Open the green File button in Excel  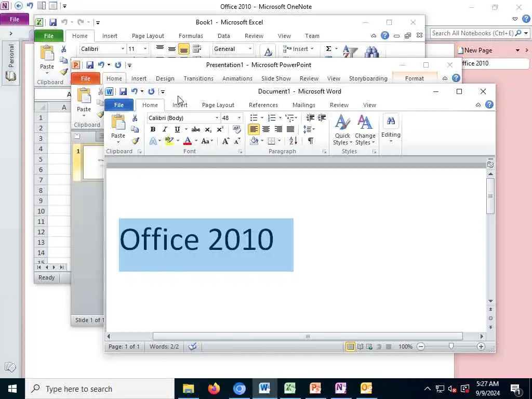click(48, 36)
